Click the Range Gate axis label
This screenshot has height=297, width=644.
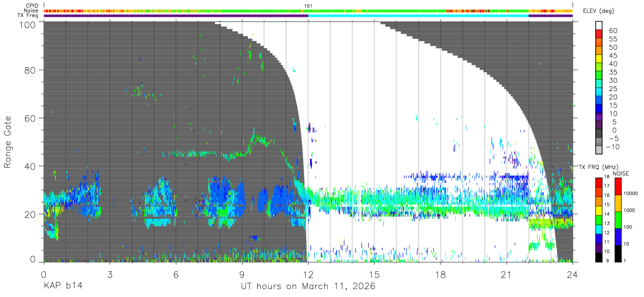[8, 142]
